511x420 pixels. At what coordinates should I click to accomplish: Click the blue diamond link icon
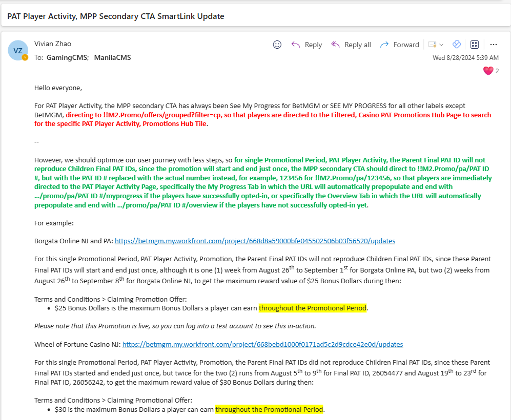[x=457, y=44]
